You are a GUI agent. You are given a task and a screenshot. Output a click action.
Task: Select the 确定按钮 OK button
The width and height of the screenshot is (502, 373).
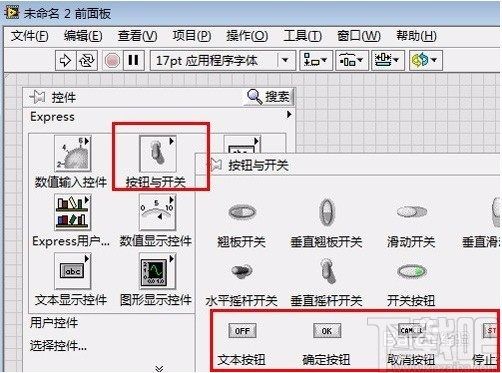327,331
